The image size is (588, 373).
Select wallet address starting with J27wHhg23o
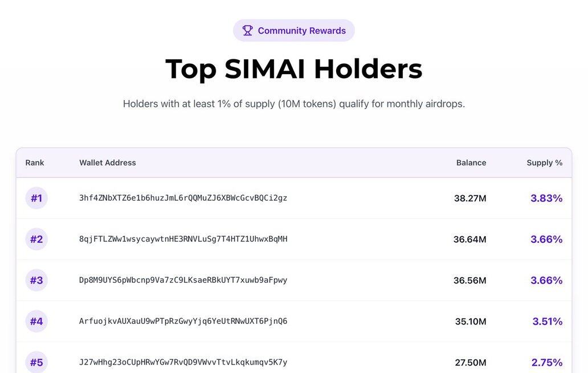pyautogui.click(x=183, y=362)
